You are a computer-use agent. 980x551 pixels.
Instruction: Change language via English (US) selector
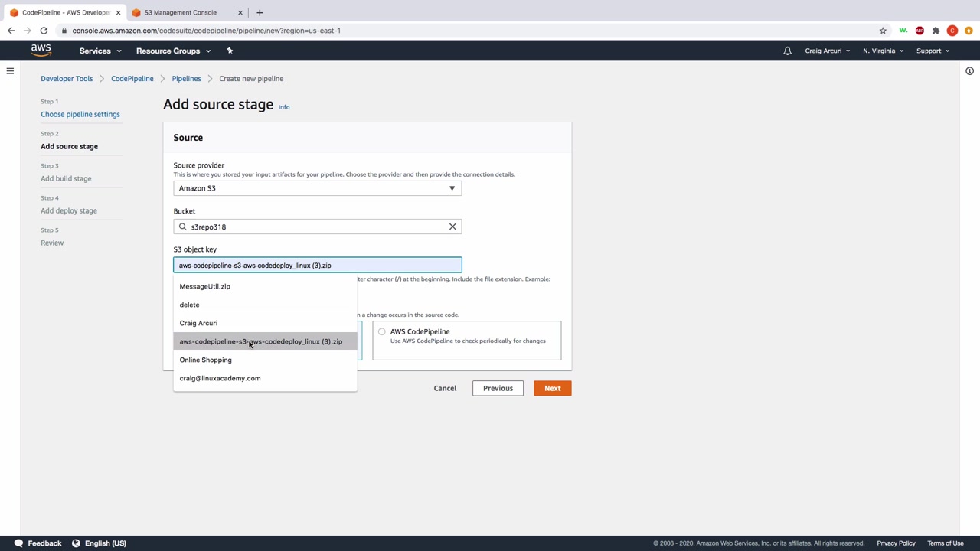[x=99, y=543]
